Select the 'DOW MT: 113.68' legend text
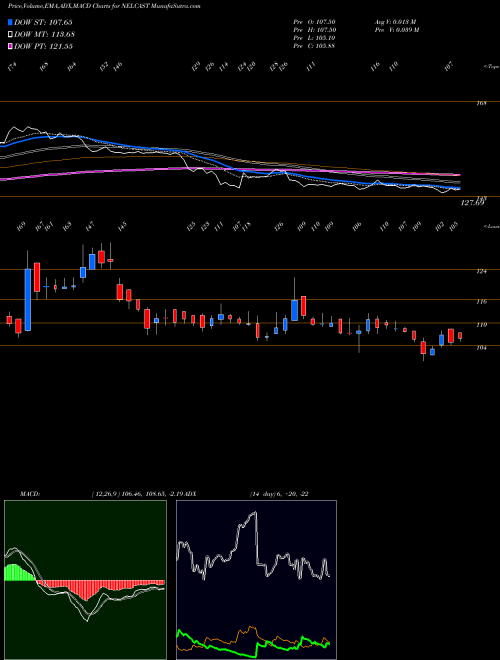 pyautogui.click(x=45, y=34)
